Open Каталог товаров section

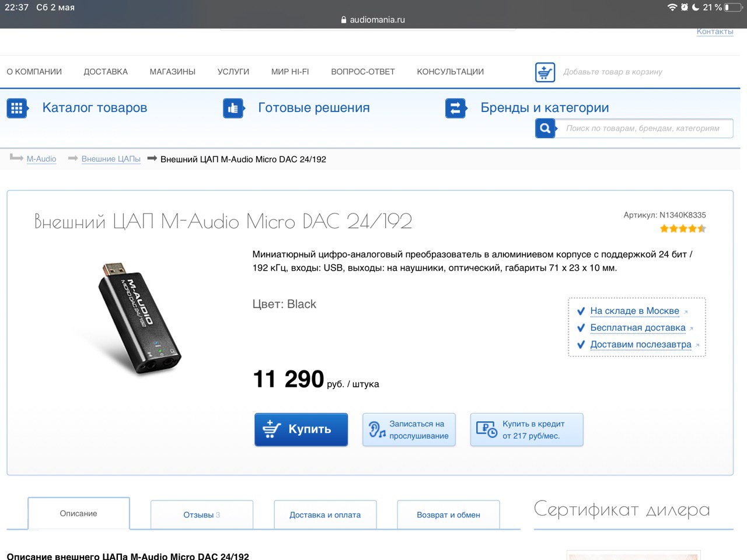point(95,108)
